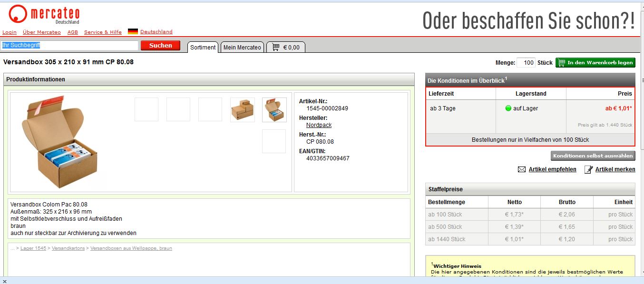Click the € 1,39* Netto price
Screen dimensions: 644x284
514,227
